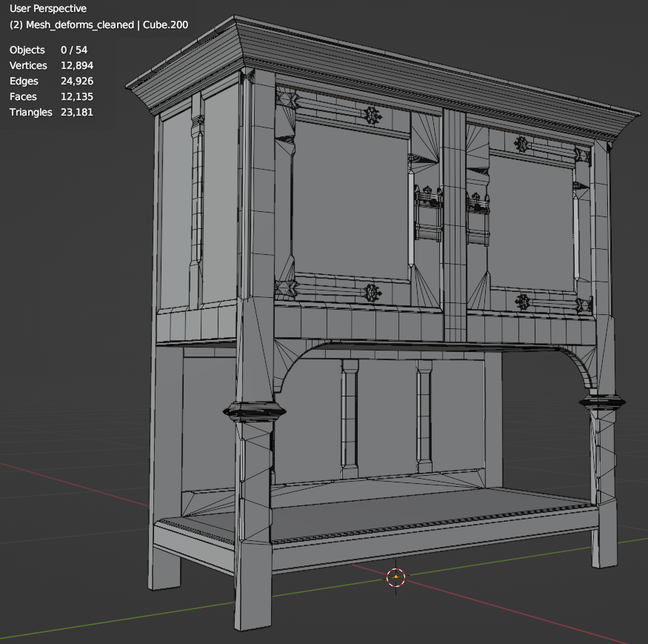Click the User Perspective view label
This screenshot has width=648, height=644.
pyautogui.click(x=48, y=9)
